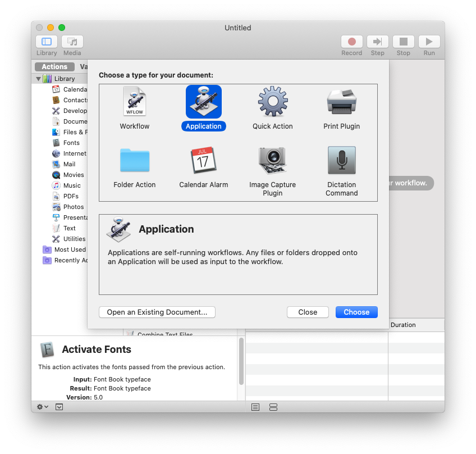Choose the Image Capture Plugin icon
476x454 pixels.
pos(273,161)
